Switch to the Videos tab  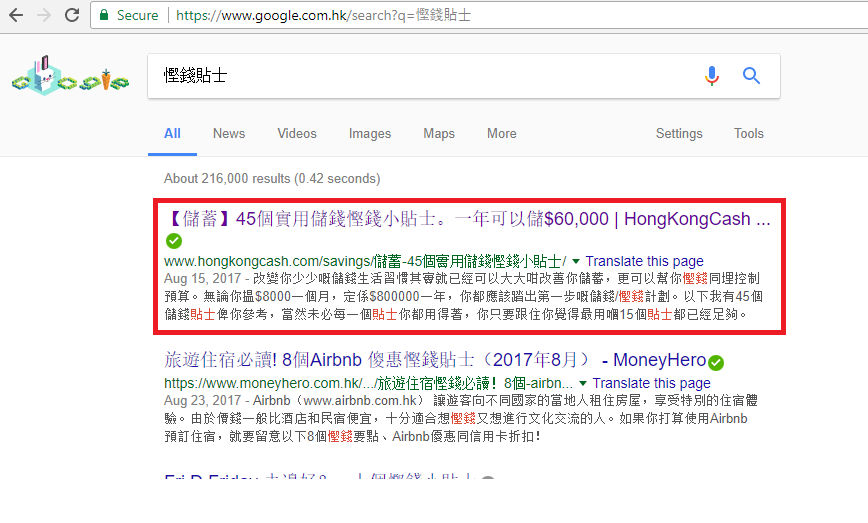coord(297,133)
